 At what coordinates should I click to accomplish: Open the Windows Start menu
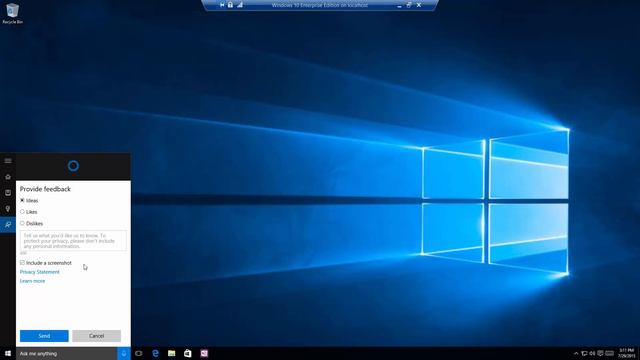tap(8, 353)
